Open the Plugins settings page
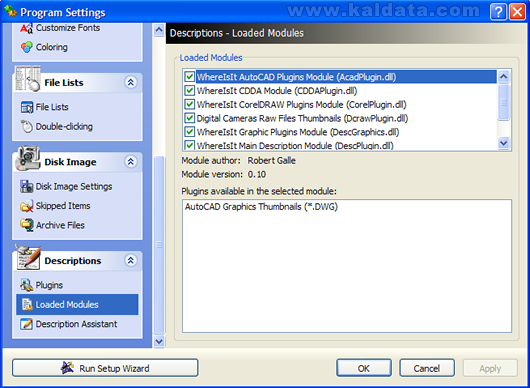The image size is (530, 388). point(49,285)
